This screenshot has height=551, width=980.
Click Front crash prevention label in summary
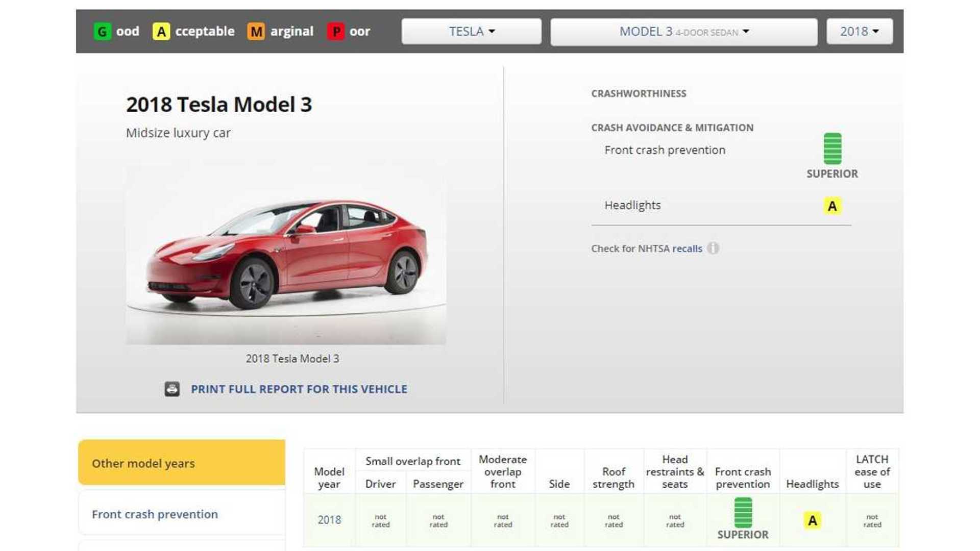(x=665, y=150)
